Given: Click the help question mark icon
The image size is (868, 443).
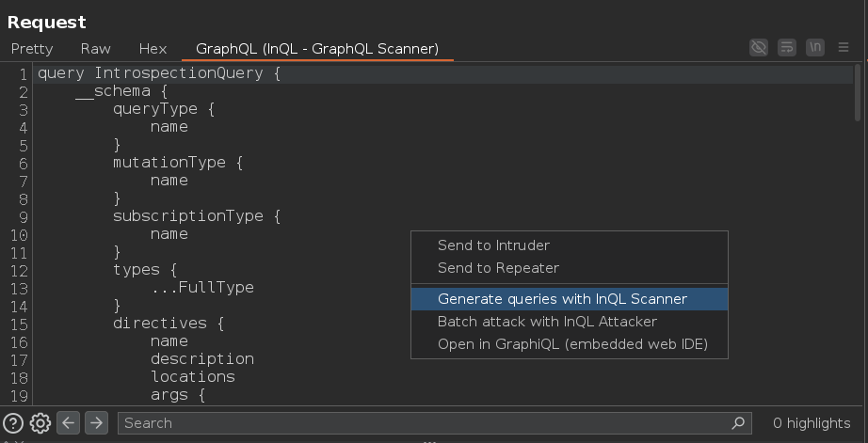Looking at the screenshot, I should (x=13, y=423).
